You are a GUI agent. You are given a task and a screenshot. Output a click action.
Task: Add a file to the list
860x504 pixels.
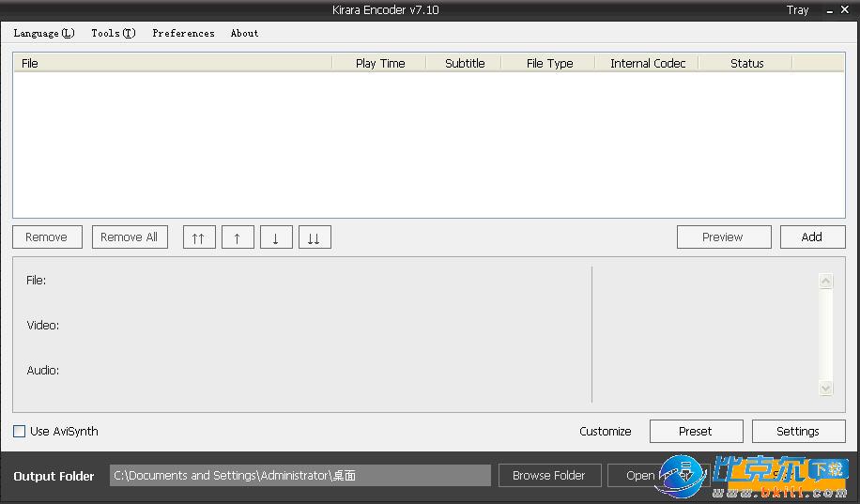click(x=812, y=237)
